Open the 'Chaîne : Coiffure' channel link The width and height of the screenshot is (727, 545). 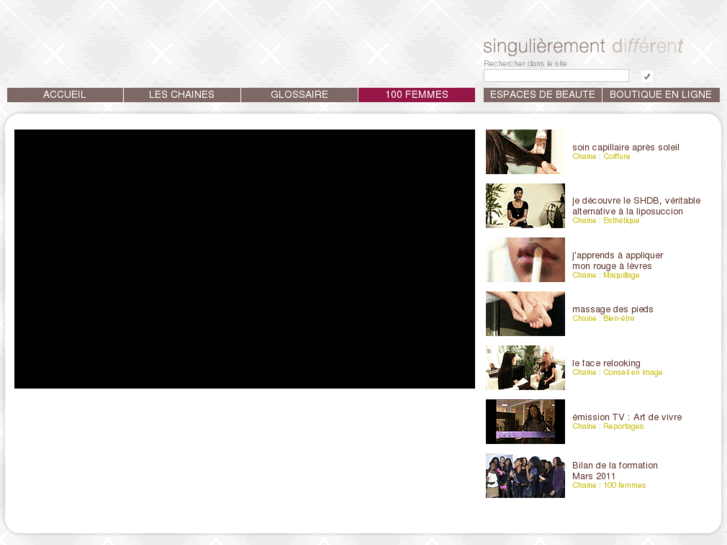pyautogui.click(x=601, y=156)
